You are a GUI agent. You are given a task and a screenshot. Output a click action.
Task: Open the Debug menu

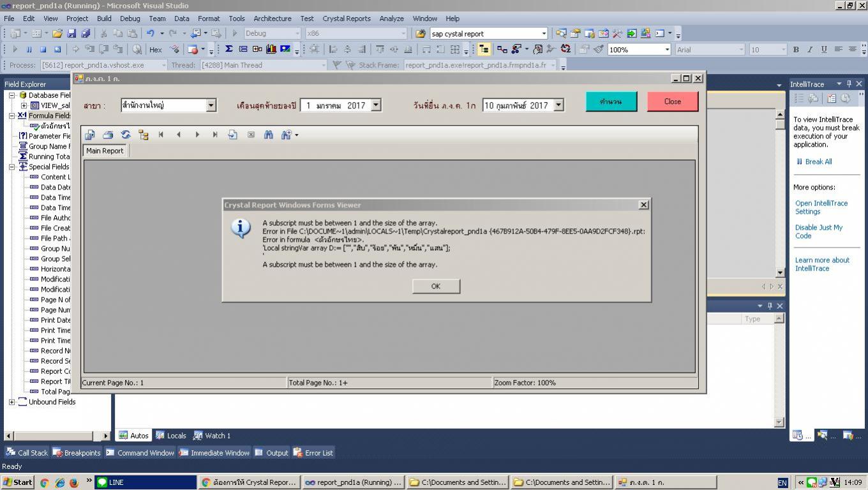click(130, 19)
